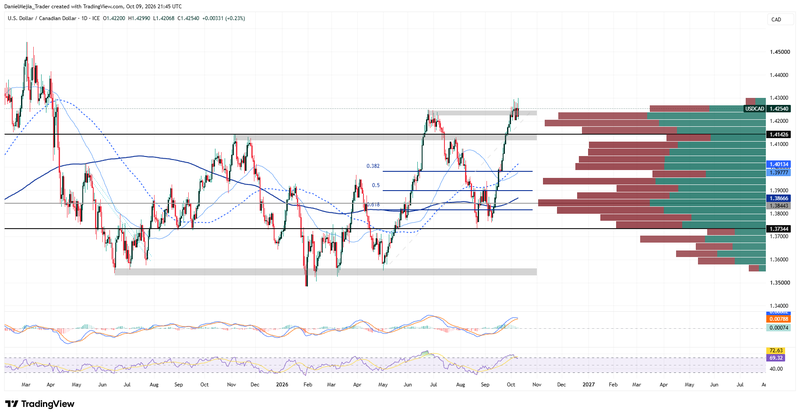
Task: Click the 1.36000 price axis label
Action: 778,259
